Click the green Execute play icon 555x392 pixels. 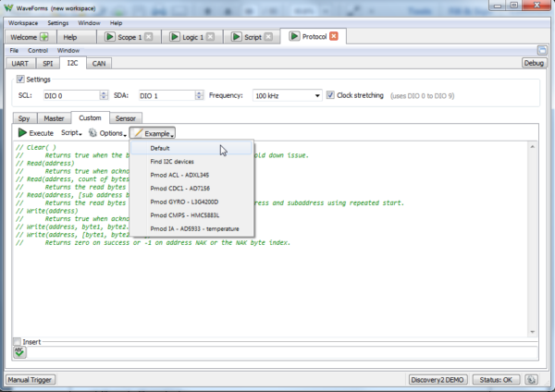click(x=22, y=133)
